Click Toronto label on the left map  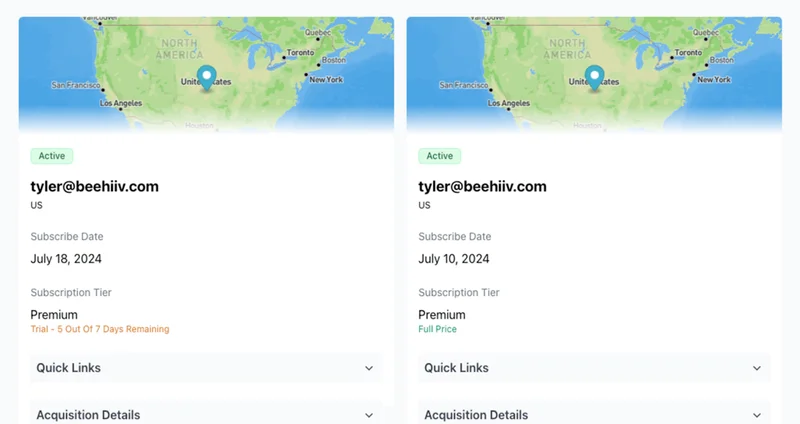(300, 52)
